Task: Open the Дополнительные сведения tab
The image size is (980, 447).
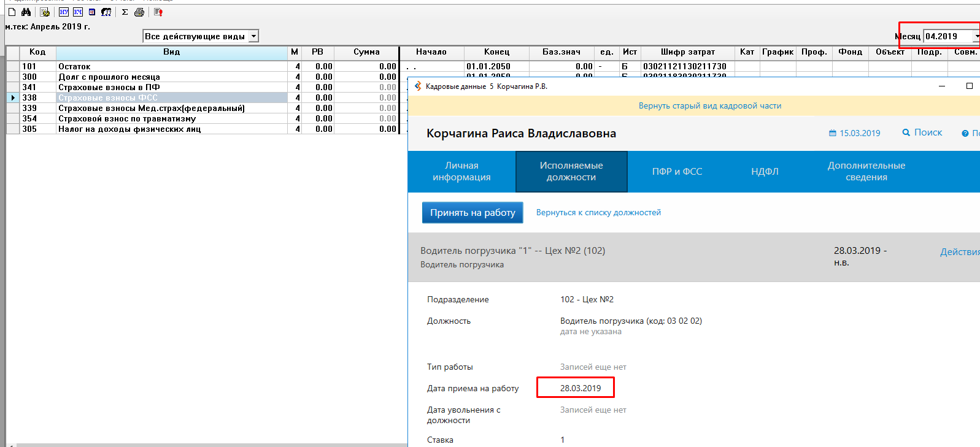Action: click(x=866, y=171)
